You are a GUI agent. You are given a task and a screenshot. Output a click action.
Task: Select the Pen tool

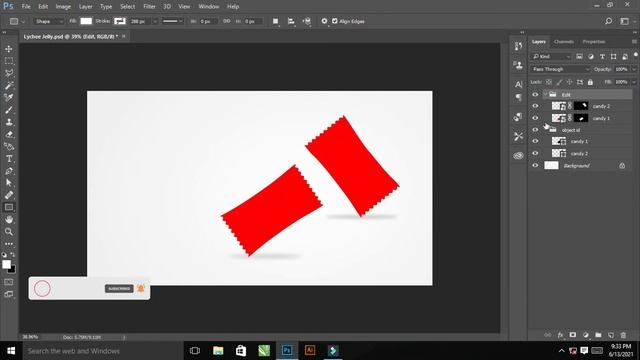(x=9, y=171)
